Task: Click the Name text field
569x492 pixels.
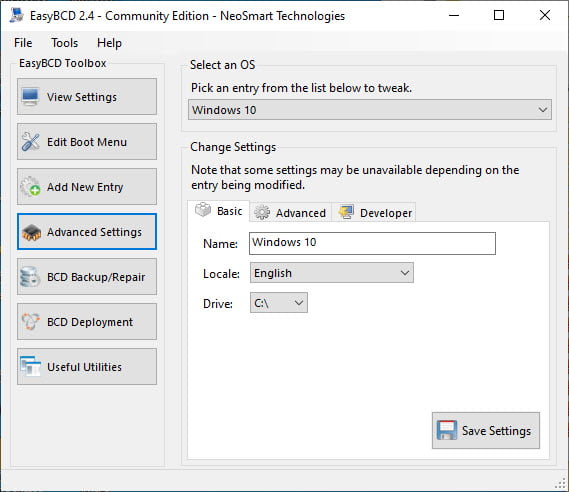Action: [372, 243]
